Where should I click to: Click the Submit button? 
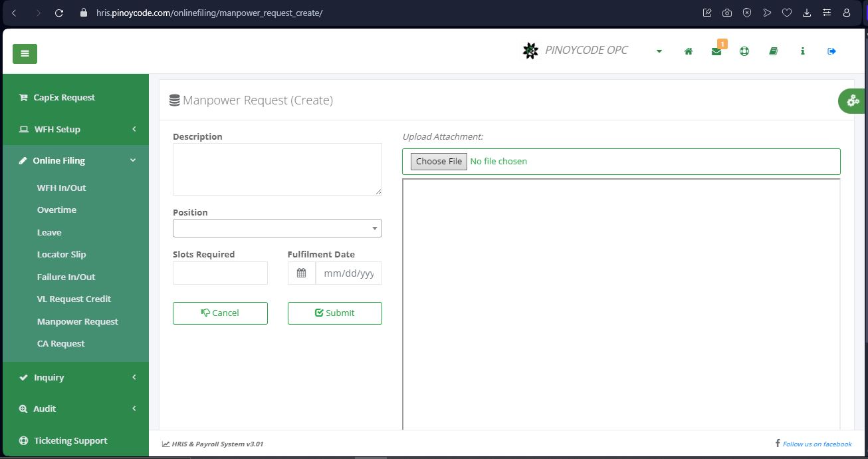pyautogui.click(x=335, y=313)
